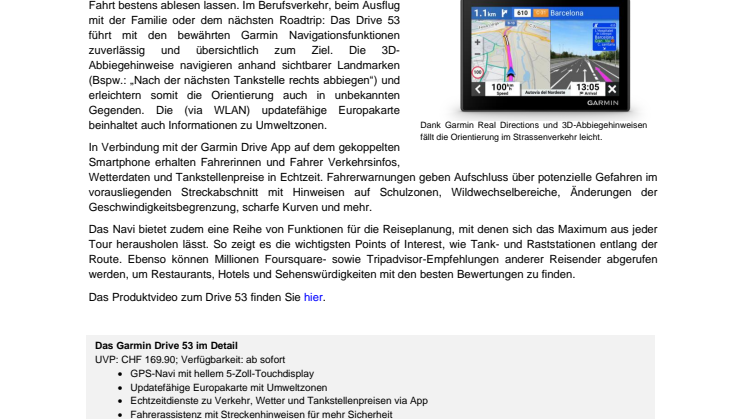Click the paragraph starting 'In Verbindung mit der Garmin'
The width and height of the screenshot is (746, 419).
[x=373, y=177]
